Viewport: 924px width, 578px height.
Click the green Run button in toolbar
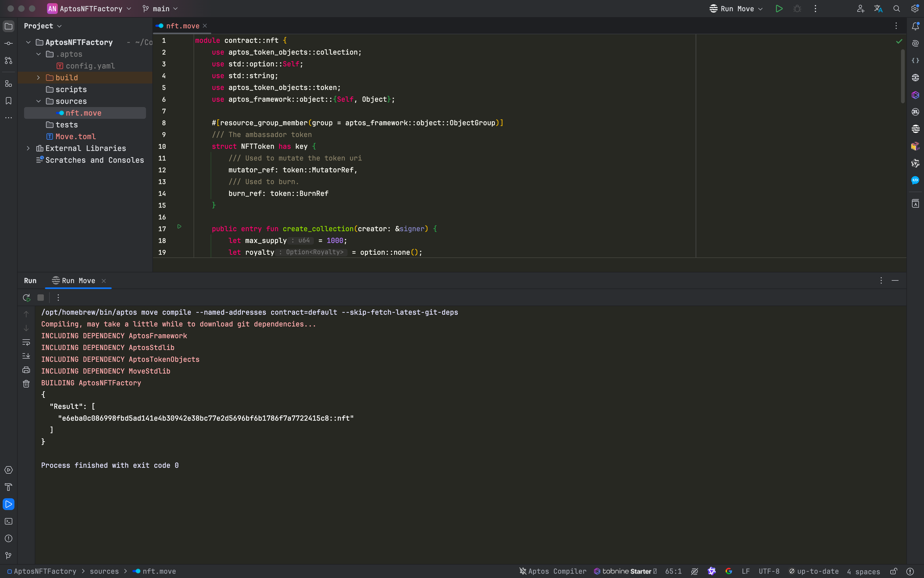pos(779,8)
